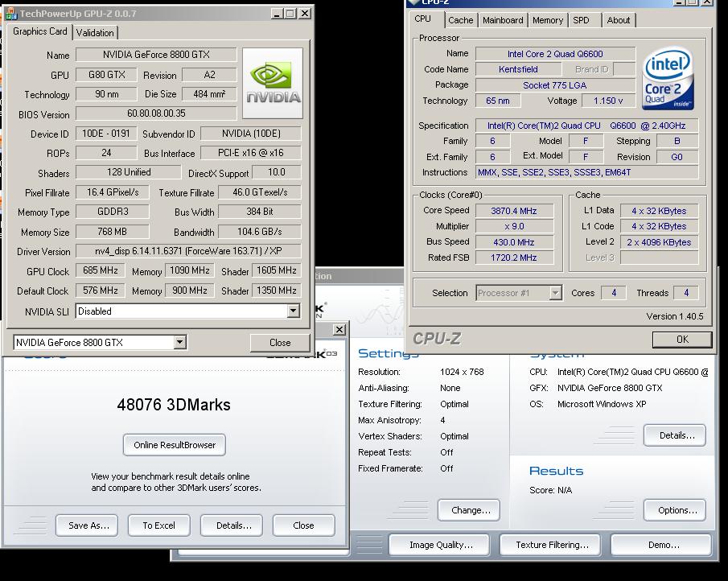Open the About tab in CPU-Z
The width and height of the screenshot is (728, 581).
[x=619, y=20]
